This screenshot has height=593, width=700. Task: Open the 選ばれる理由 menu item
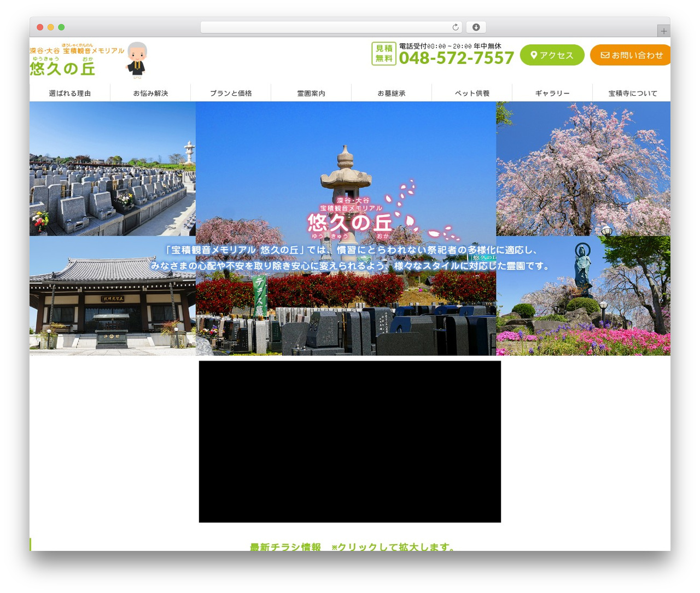70,93
